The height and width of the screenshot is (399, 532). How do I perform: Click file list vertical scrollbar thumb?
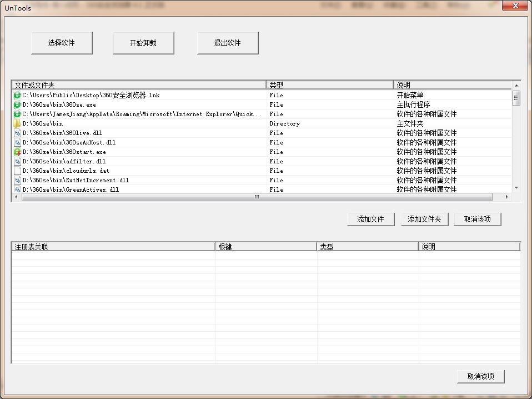(516, 98)
